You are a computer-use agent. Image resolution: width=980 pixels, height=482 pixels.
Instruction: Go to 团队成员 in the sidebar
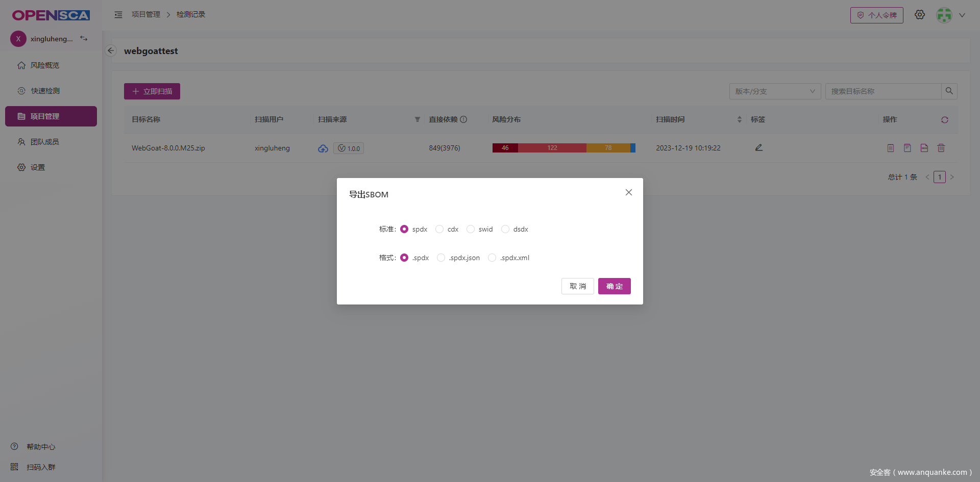click(45, 142)
